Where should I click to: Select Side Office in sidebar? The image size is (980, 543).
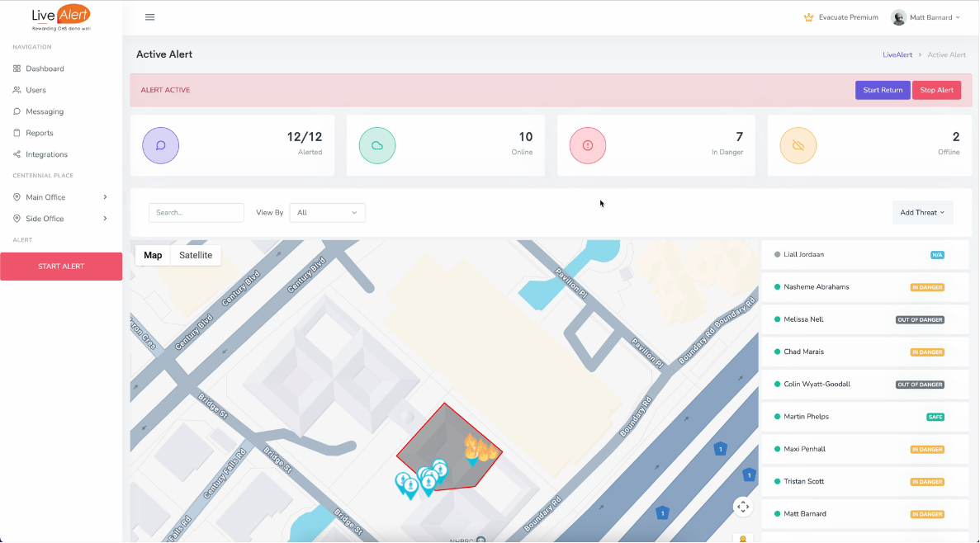tap(45, 219)
